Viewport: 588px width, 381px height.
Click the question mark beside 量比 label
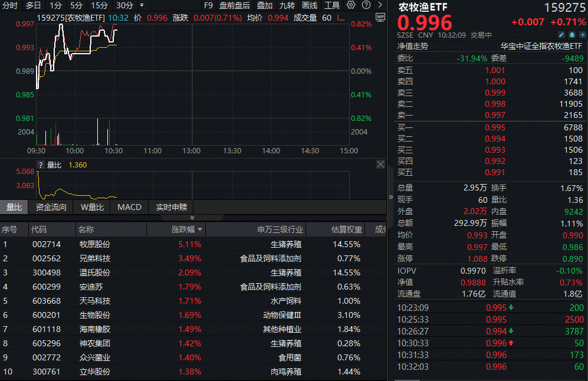click(41, 165)
